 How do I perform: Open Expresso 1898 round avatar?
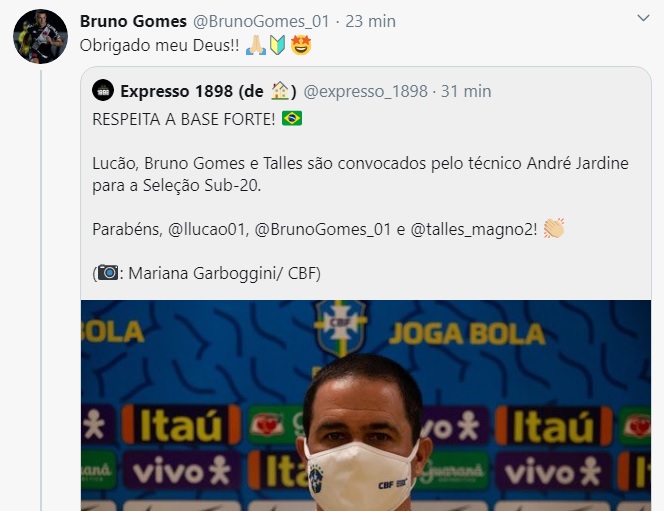tap(103, 90)
